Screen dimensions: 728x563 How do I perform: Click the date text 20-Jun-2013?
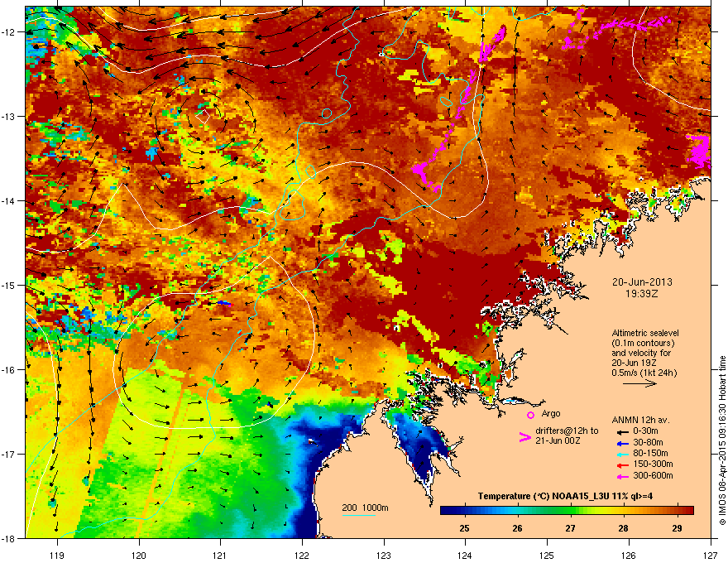[x=642, y=282]
